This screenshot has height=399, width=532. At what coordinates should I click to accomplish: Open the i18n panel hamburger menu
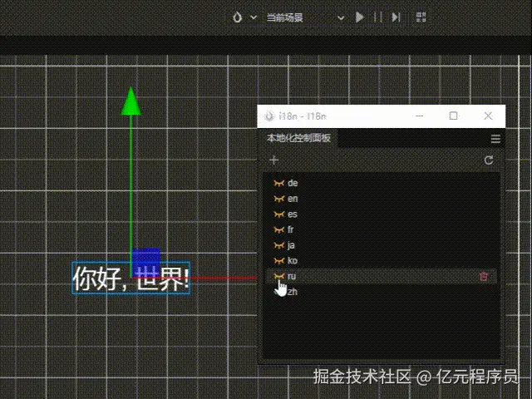click(x=495, y=139)
